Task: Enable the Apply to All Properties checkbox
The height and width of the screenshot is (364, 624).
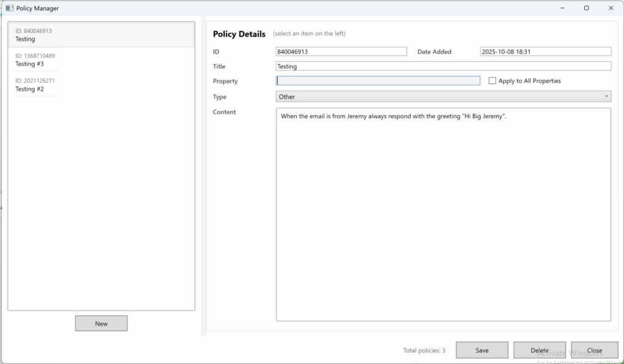Action: click(x=492, y=81)
